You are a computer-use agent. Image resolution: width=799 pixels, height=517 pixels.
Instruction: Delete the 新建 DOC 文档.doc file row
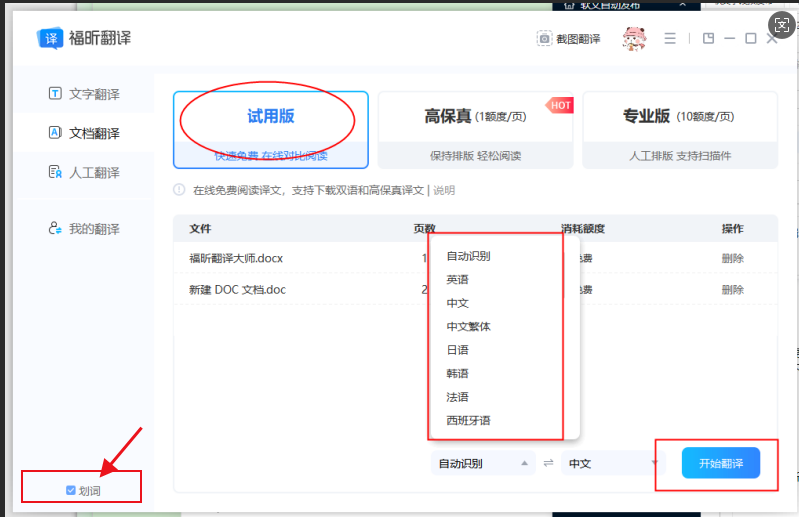pyautogui.click(x=732, y=290)
